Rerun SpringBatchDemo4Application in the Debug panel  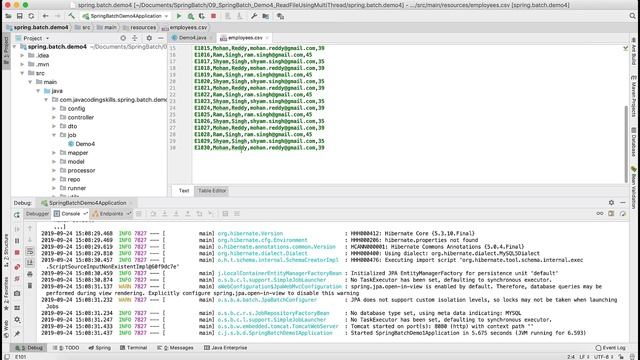[17, 214]
